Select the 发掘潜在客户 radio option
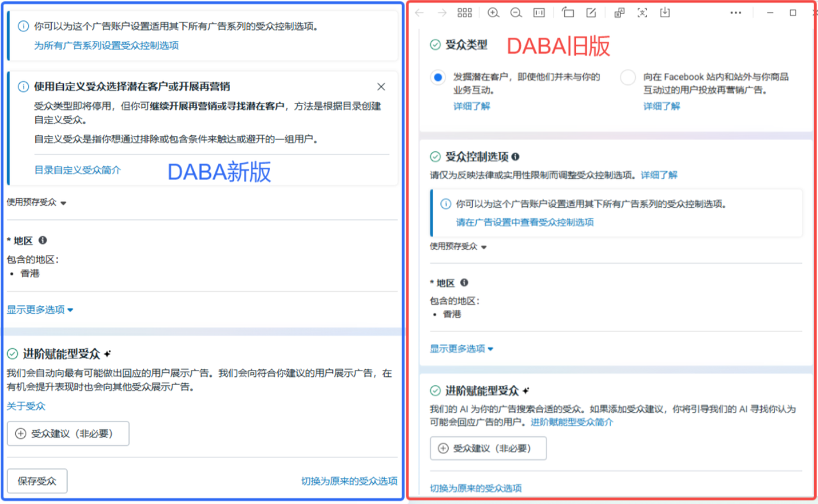 [x=437, y=77]
